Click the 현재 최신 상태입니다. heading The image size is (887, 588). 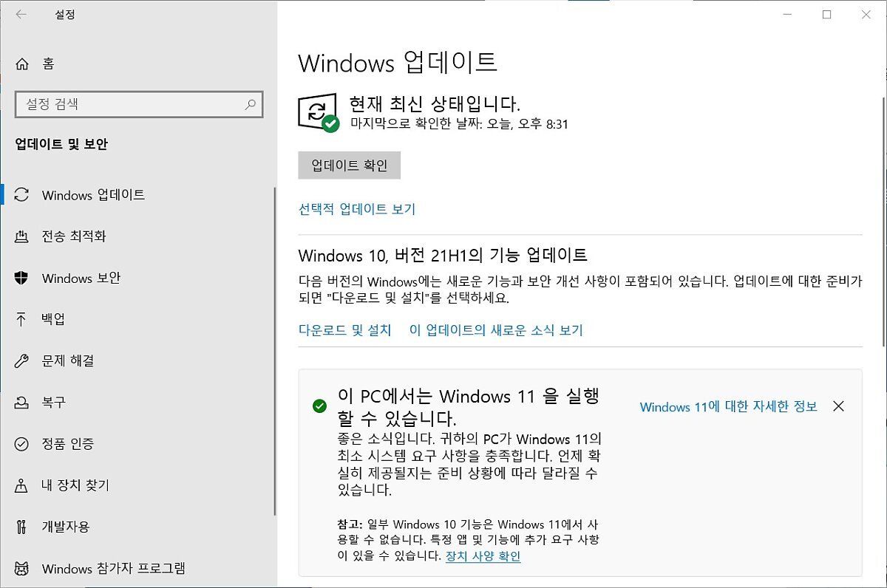click(435, 103)
